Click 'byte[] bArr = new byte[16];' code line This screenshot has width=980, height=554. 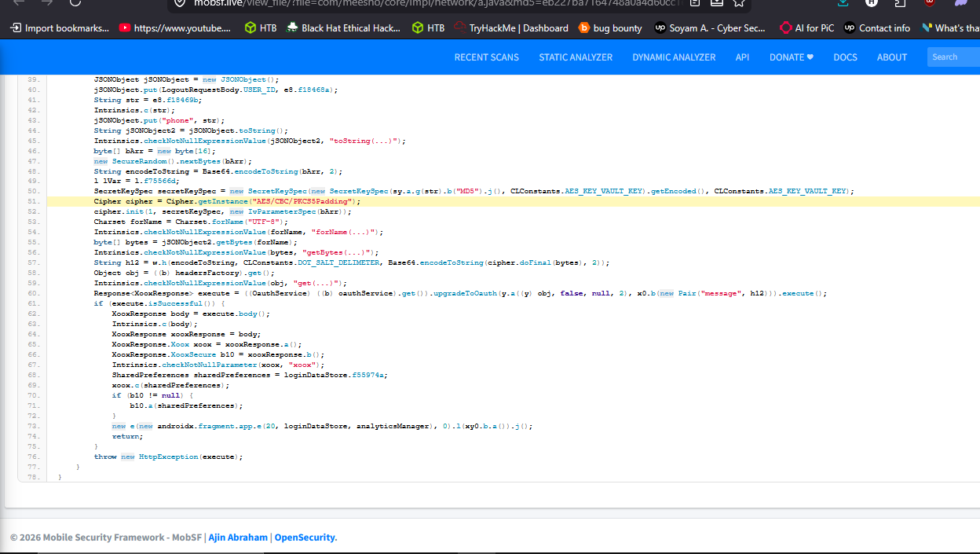154,150
